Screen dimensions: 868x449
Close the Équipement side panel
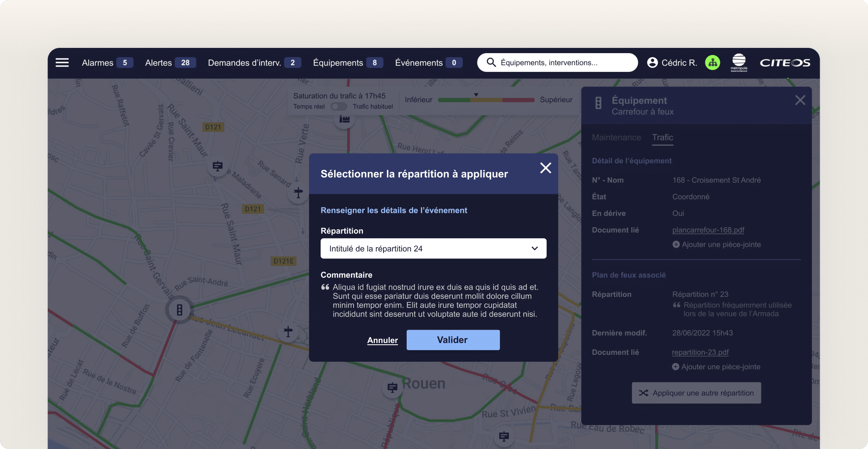point(800,100)
